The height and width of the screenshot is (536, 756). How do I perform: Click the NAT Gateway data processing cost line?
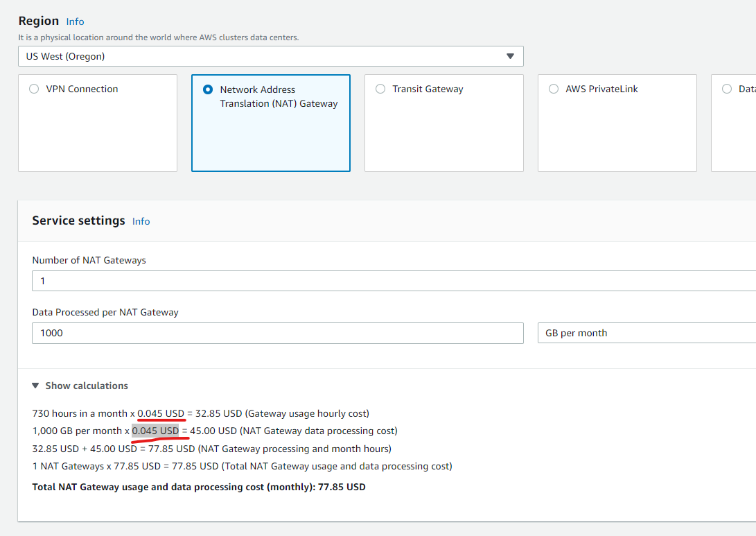pos(215,431)
